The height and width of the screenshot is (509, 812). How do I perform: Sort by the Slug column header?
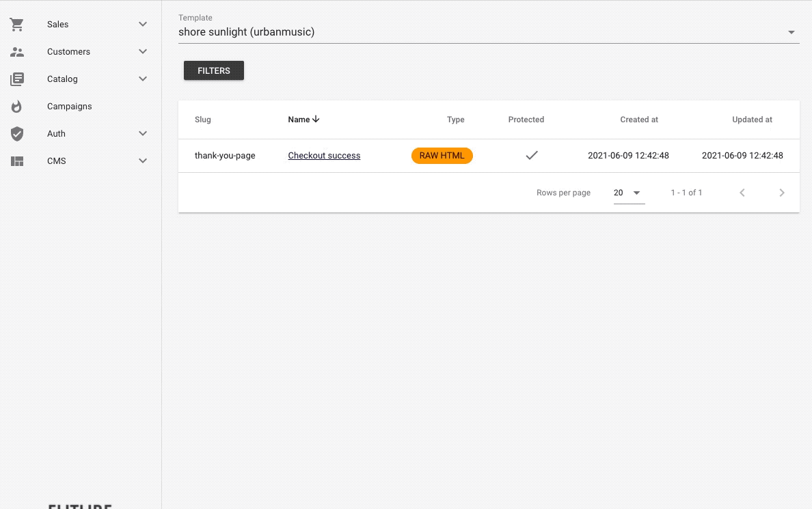point(202,120)
